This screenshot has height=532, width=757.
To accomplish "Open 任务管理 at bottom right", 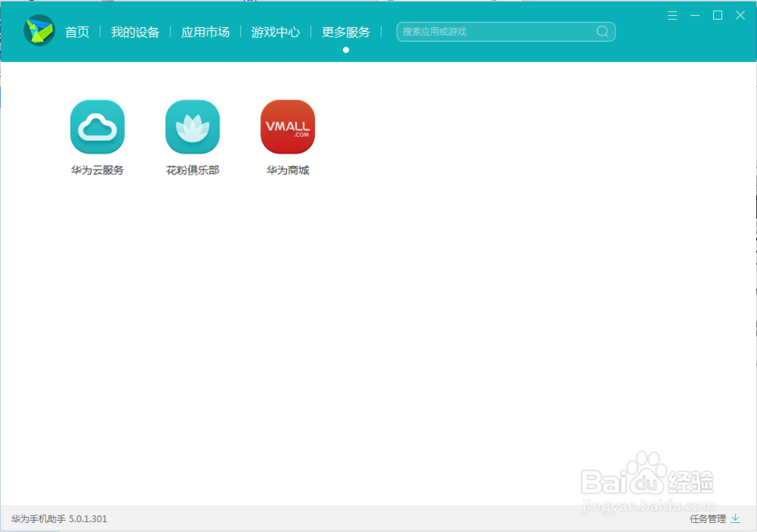I will (709, 519).
